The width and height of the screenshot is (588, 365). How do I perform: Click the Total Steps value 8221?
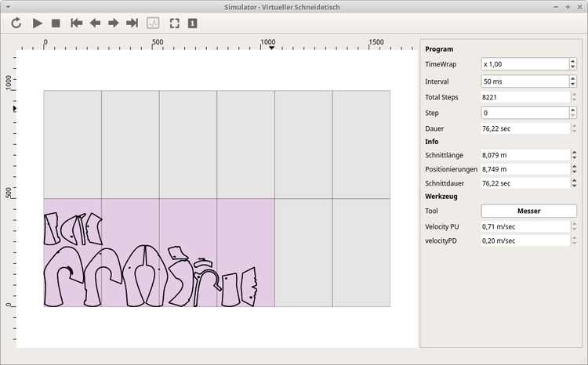pyautogui.click(x=525, y=97)
